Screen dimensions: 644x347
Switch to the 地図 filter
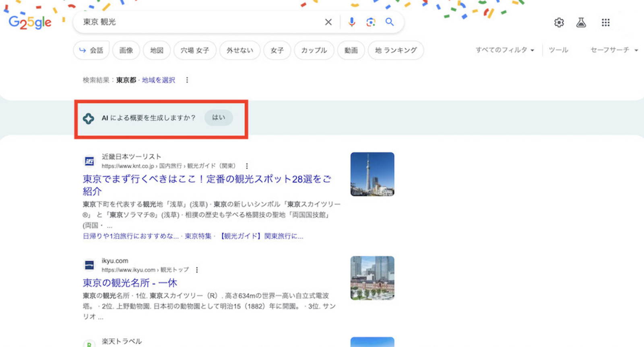(x=157, y=50)
